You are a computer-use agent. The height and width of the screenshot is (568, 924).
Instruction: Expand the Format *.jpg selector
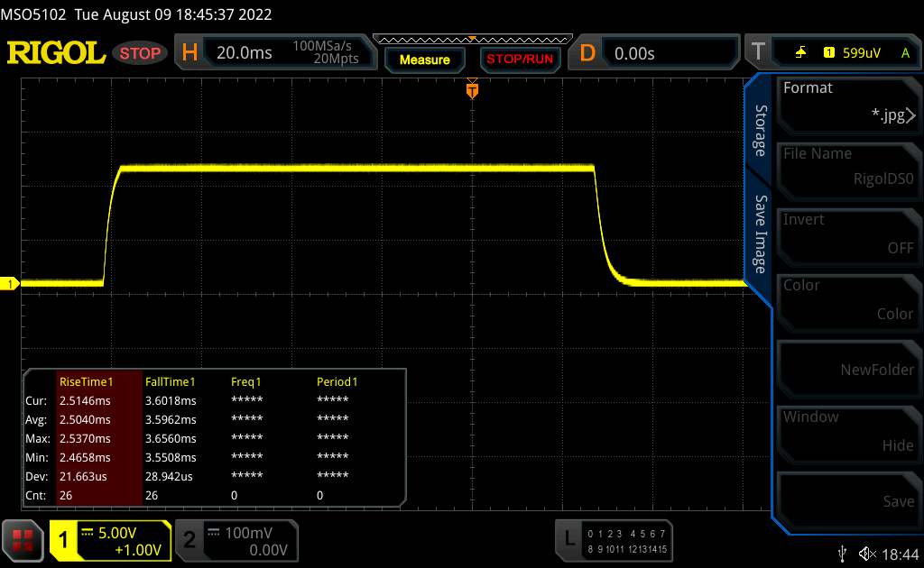(x=847, y=102)
